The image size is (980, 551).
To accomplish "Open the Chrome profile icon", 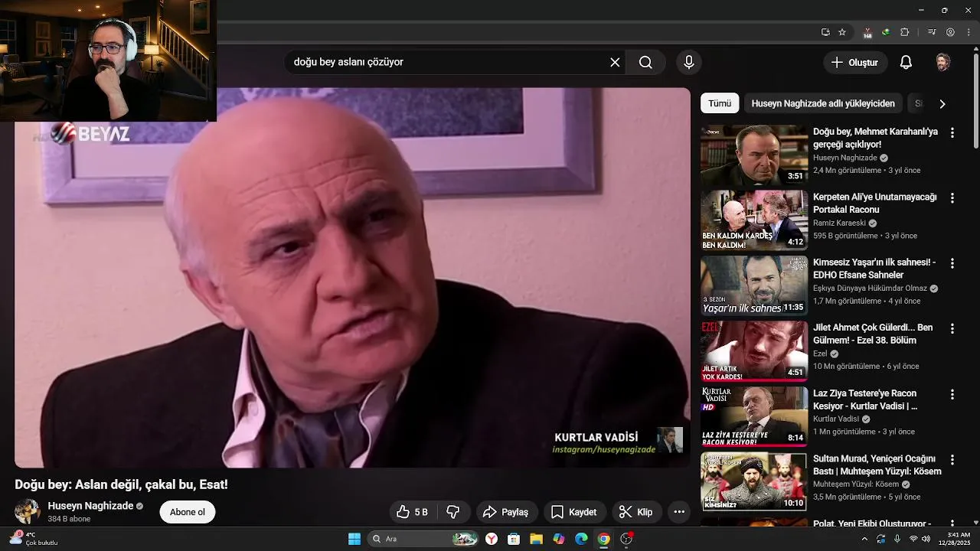I will [950, 32].
